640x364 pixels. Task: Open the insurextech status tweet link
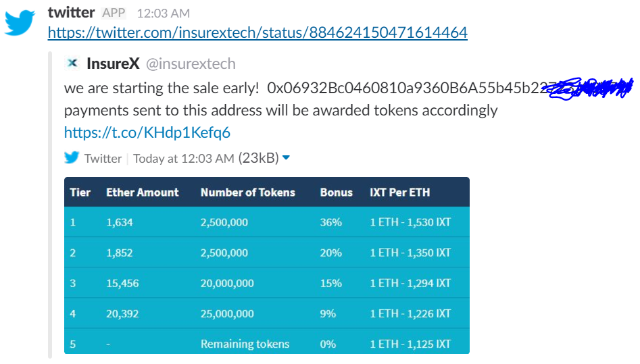click(x=257, y=32)
